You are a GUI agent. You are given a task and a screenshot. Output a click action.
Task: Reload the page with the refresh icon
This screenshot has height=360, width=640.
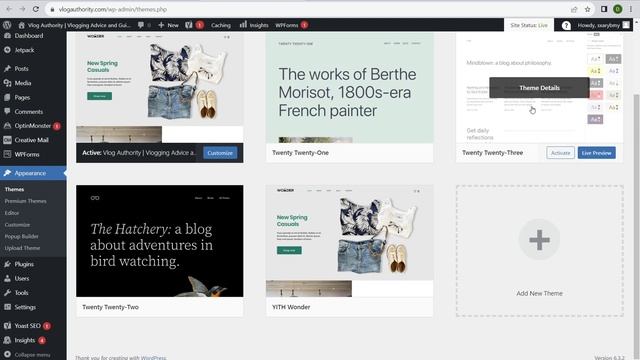36,9
